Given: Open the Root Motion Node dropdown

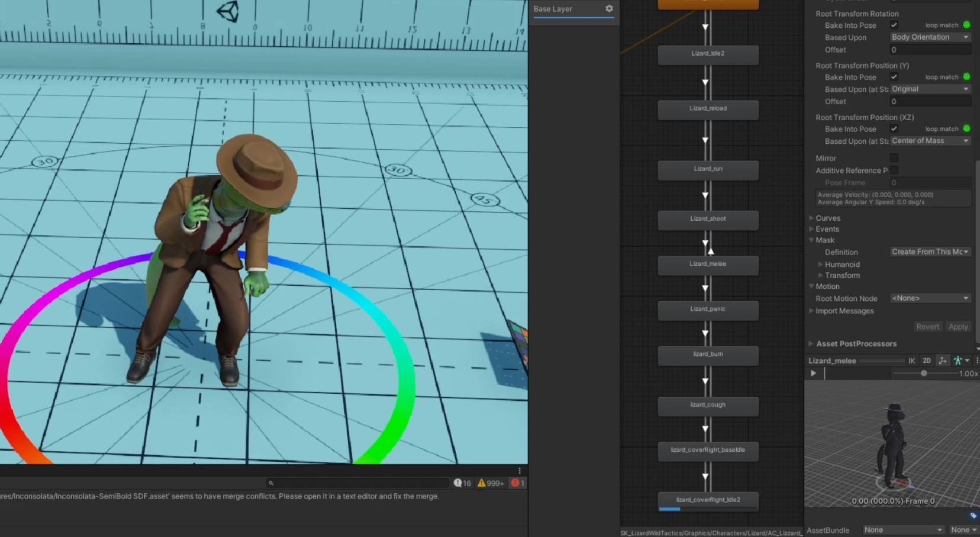Looking at the screenshot, I should tap(930, 298).
